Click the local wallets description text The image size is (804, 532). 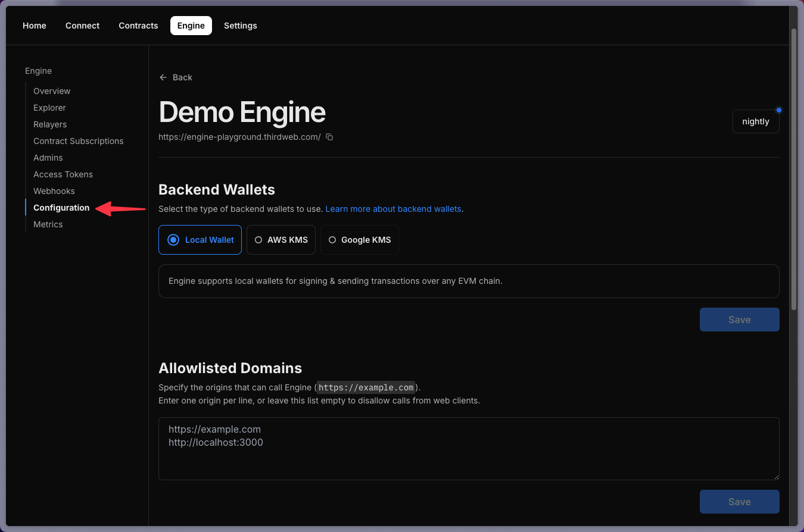click(335, 281)
